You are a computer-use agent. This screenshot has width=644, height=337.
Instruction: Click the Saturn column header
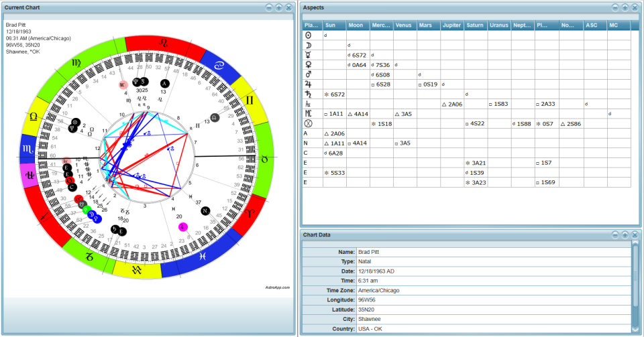point(476,25)
